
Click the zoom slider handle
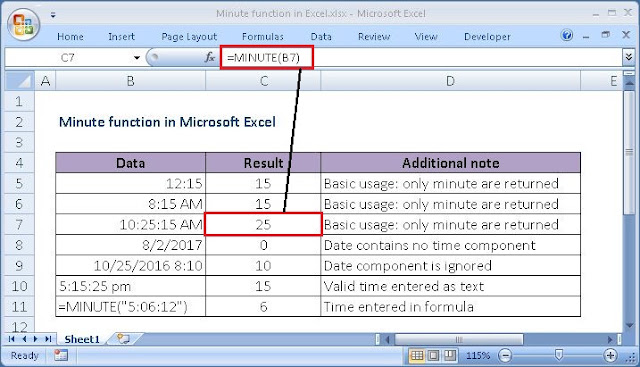[x=559, y=355]
